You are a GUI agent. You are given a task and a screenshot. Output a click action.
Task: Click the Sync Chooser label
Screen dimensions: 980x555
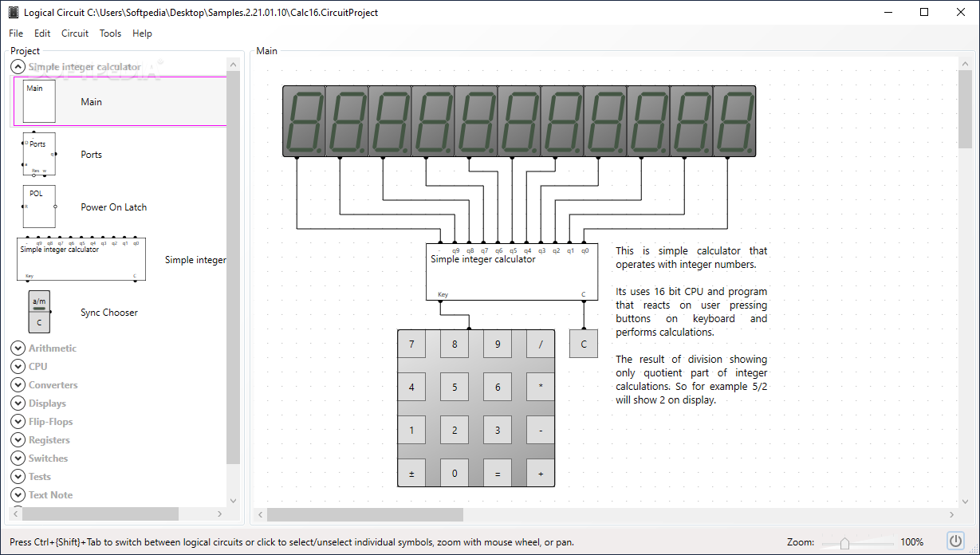tap(109, 313)
